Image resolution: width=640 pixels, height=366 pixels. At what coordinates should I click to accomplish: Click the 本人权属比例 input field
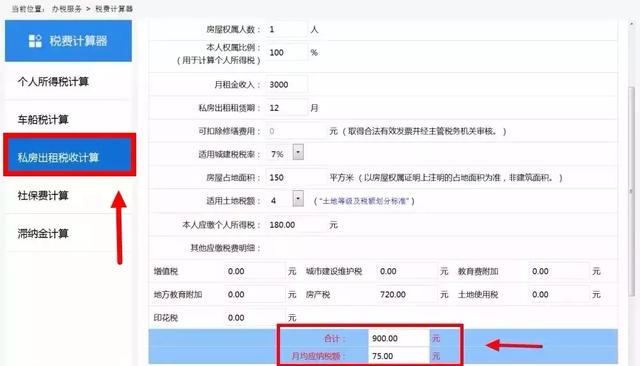click(286, 53)
